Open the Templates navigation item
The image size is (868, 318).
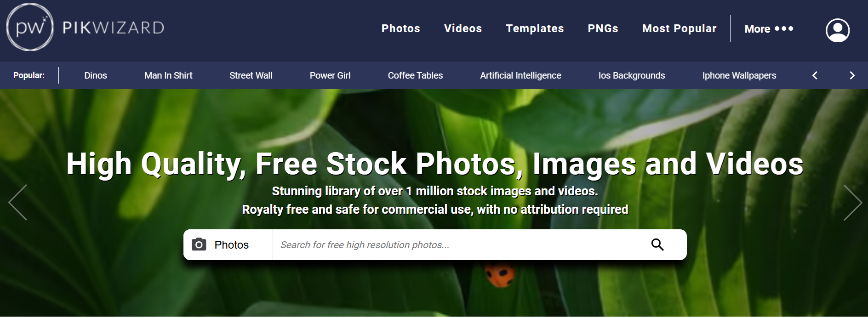pyautogui.click(x=535, y=28)
